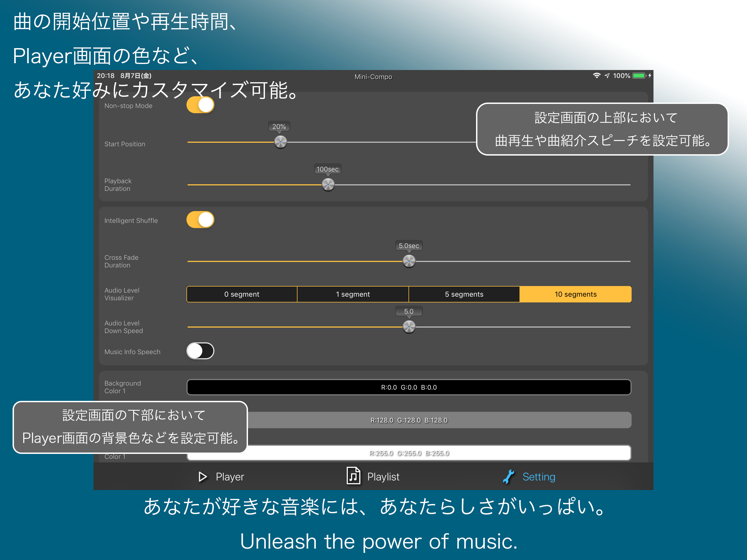The height and width of the screenshot is (560, 747).
Task: Click the 5.0 down speed value bubble
Action: pos(408,311)
